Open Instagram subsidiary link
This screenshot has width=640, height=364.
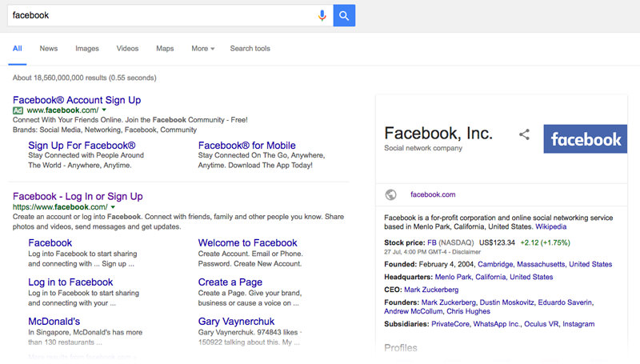pyautogui.click(x=578, y=324)
